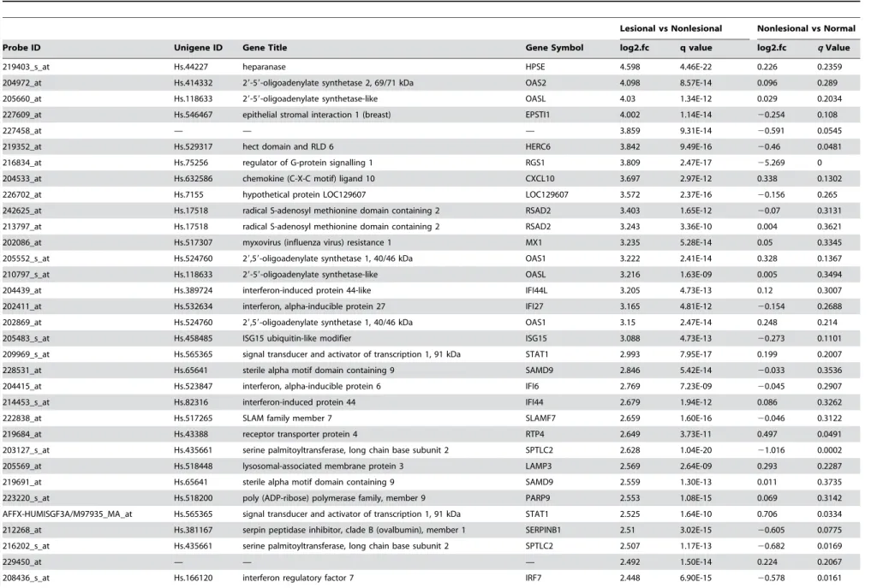Click the gene title heparanase
Screen dimensions: 877x588
pyautogui.click(x=264, y=67)
